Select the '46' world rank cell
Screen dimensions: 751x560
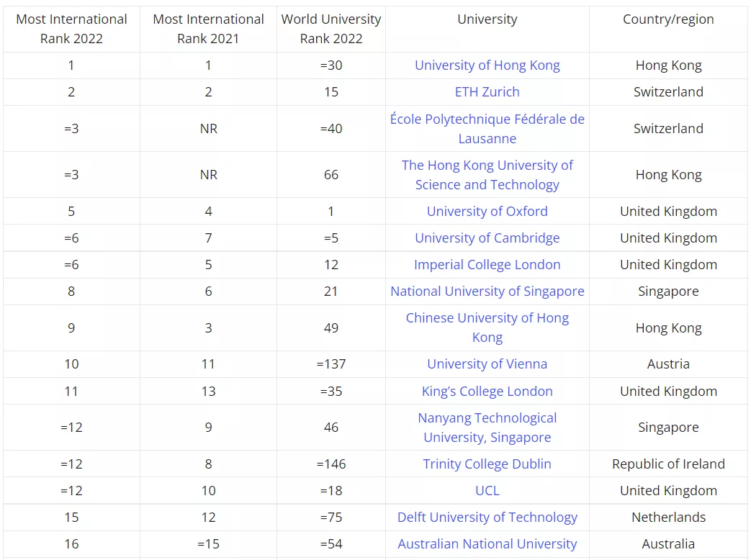331,428
